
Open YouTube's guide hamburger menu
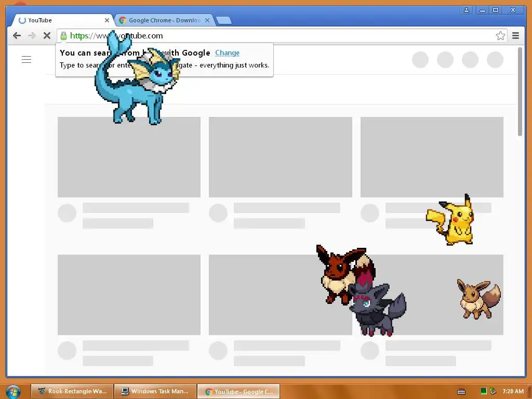click(x=26, y=59)
